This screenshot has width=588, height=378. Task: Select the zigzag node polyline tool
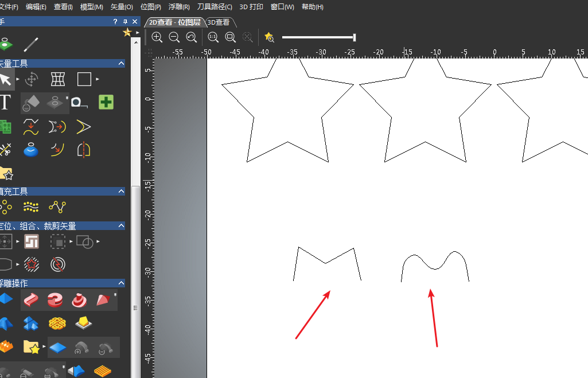click(57, 206)
